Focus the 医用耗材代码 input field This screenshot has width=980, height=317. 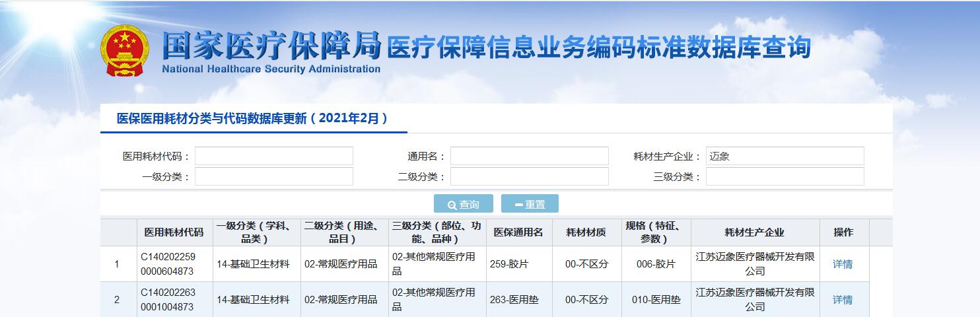(273, 156)
